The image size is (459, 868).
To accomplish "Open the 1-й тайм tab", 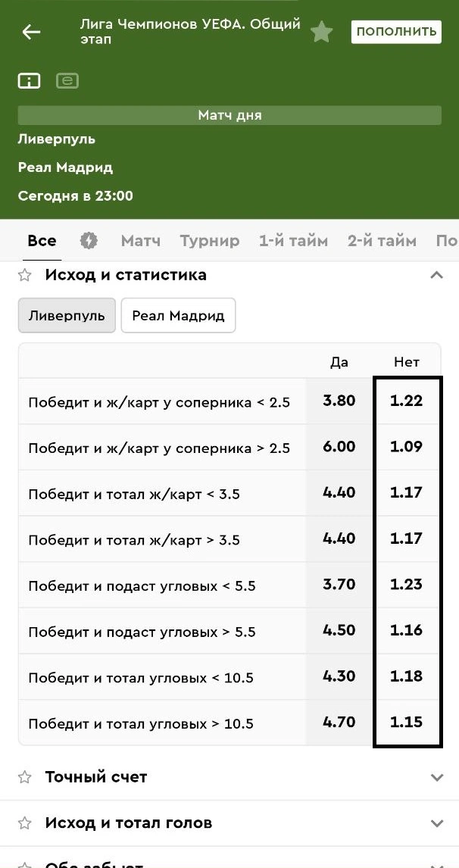I will click(293, 241).
